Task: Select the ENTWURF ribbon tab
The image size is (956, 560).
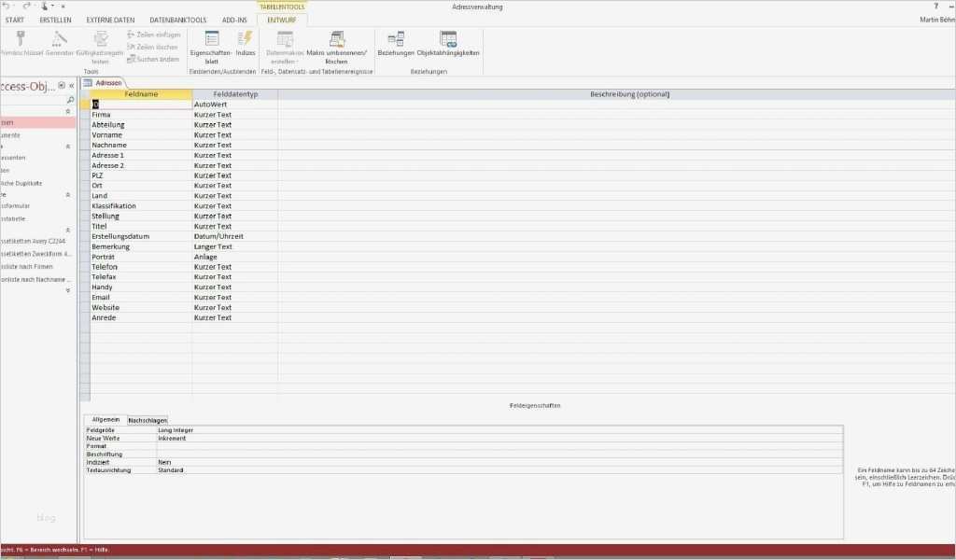Action: tap(282, 21)
